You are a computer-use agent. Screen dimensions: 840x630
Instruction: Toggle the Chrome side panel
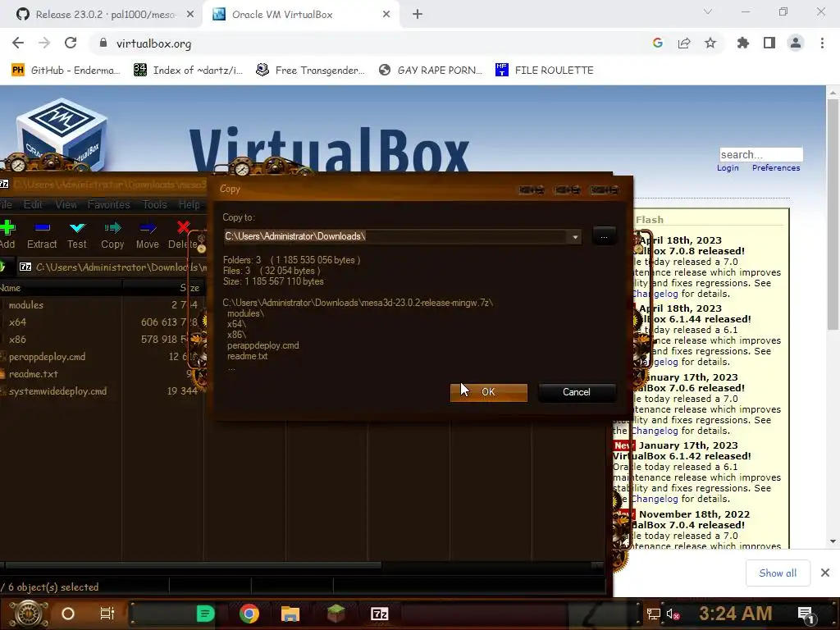pos(769,43)
